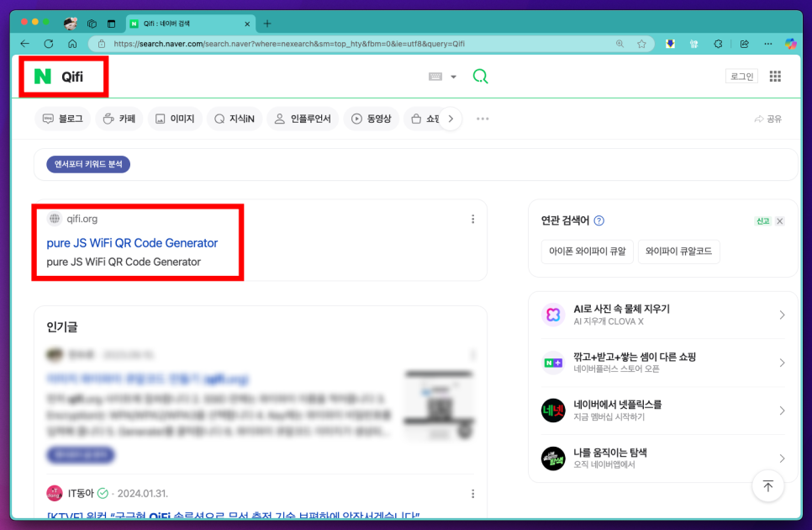Bookmark this page with the star icon

[641, 44]
